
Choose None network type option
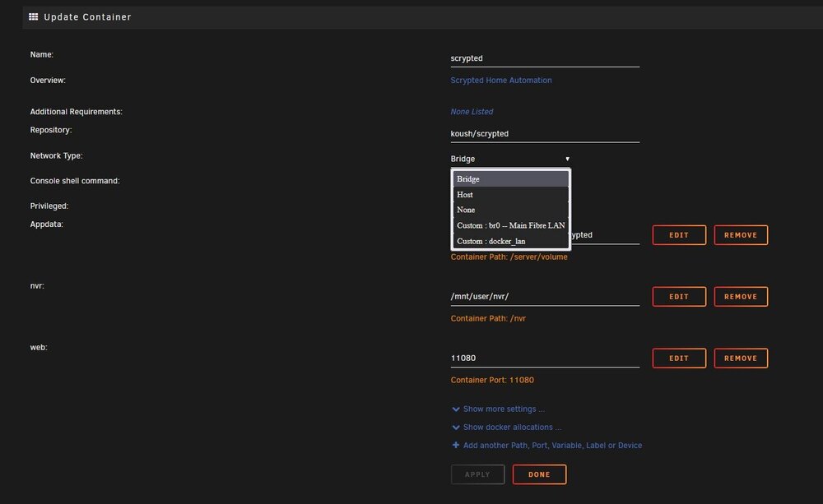pos(511,210)
